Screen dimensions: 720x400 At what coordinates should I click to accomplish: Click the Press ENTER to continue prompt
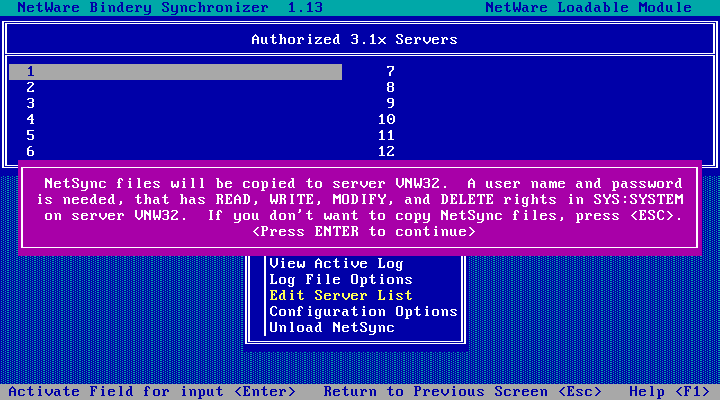364,231
